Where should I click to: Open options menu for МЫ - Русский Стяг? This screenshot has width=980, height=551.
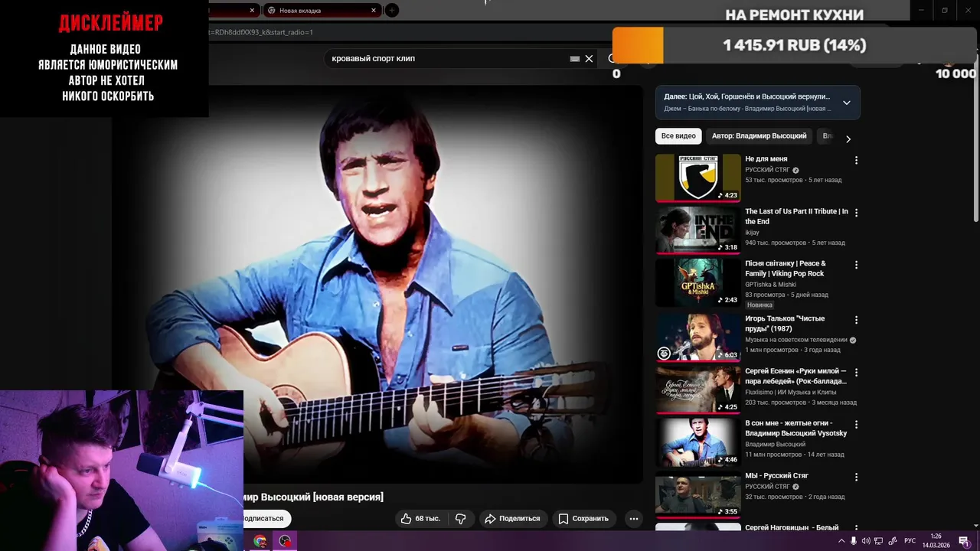856,477
